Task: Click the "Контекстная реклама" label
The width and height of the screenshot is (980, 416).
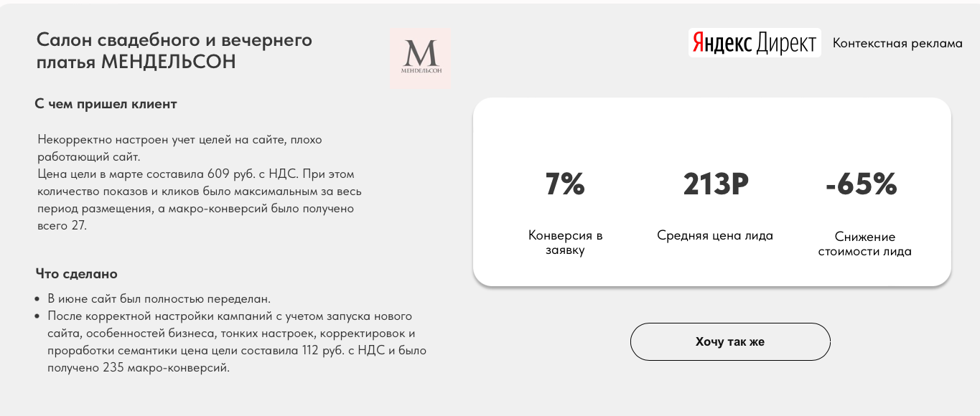Action: pos(897,43)
